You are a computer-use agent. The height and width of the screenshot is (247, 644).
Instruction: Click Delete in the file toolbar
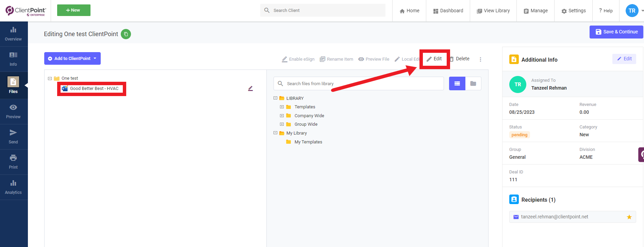click(x=460, y=59)
